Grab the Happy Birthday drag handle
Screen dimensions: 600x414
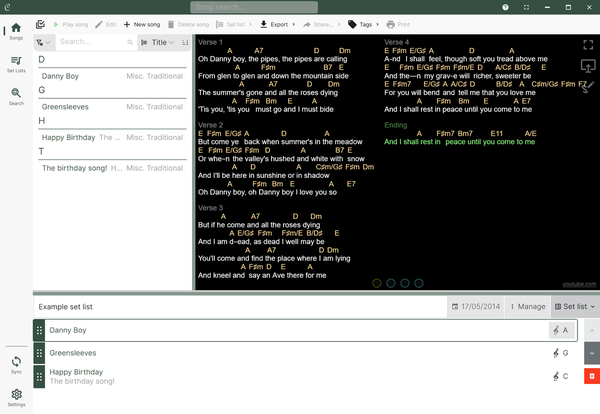39,377
